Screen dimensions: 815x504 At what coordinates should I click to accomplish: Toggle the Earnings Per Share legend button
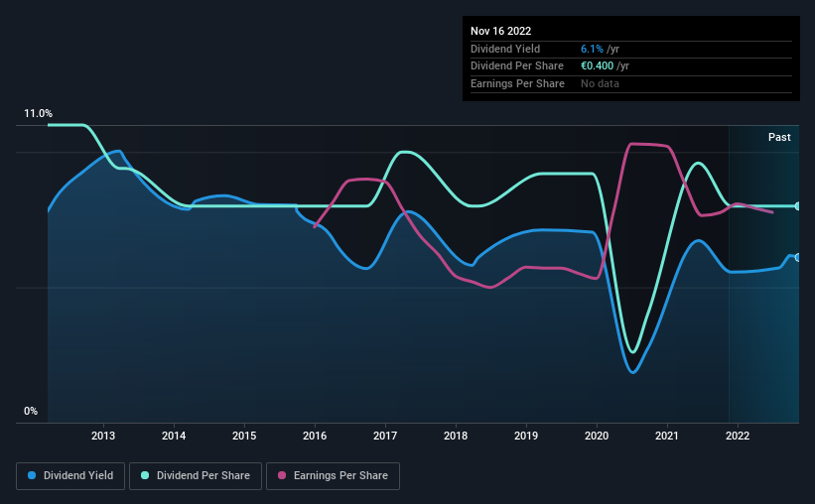(x=333, y=476)
